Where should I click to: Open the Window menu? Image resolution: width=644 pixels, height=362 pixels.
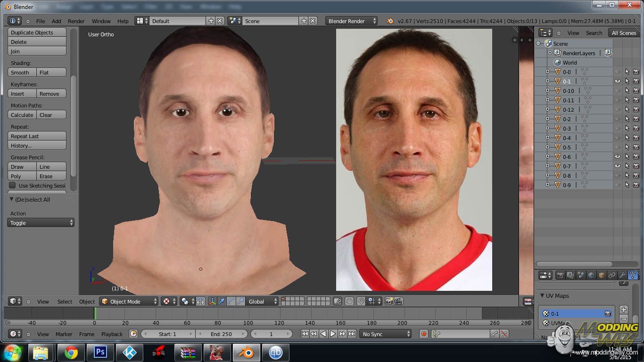coord(101,21)
